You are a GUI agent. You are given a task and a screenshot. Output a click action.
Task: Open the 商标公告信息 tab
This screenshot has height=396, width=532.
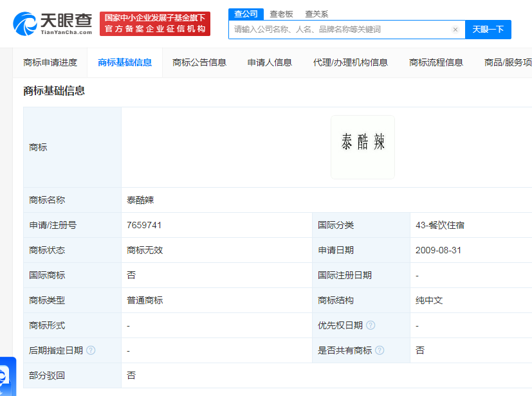[x=199, y=62]
